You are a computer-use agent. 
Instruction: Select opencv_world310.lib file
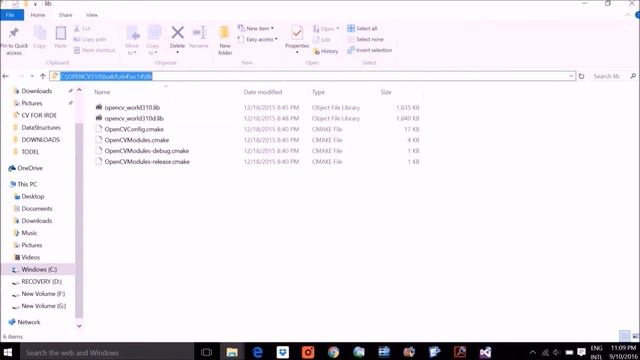click(x=132, y=108)
